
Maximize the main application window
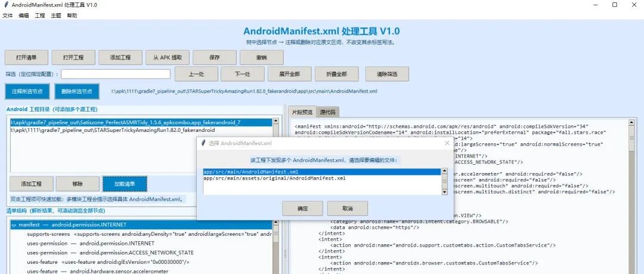pyautogui.click(x=615, y=5)
